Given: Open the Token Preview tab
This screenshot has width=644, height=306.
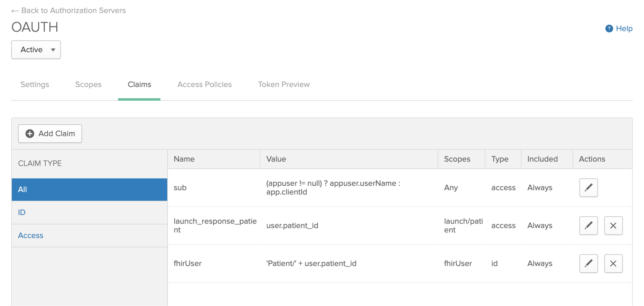Looking at the screenshot, I should 283,84.
